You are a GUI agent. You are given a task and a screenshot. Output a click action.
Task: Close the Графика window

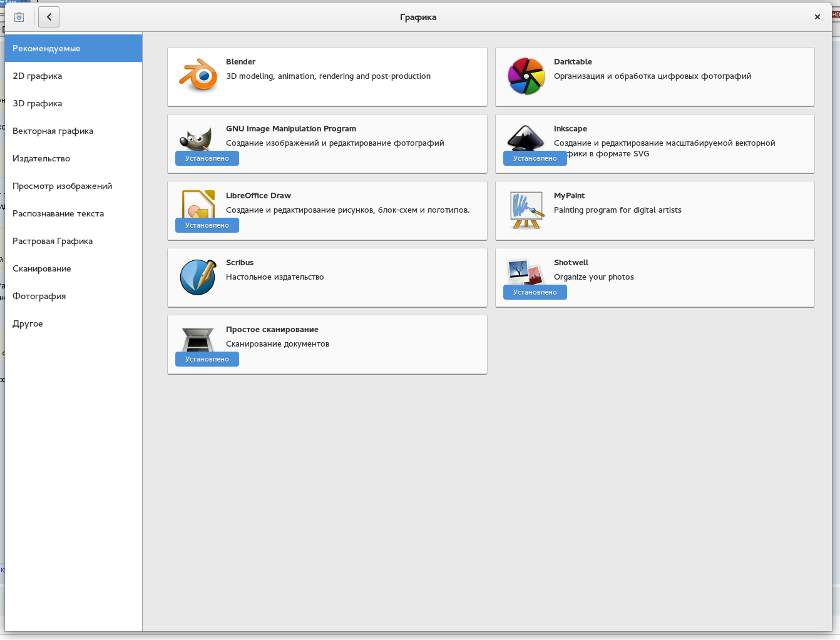[x=817, y=17]
